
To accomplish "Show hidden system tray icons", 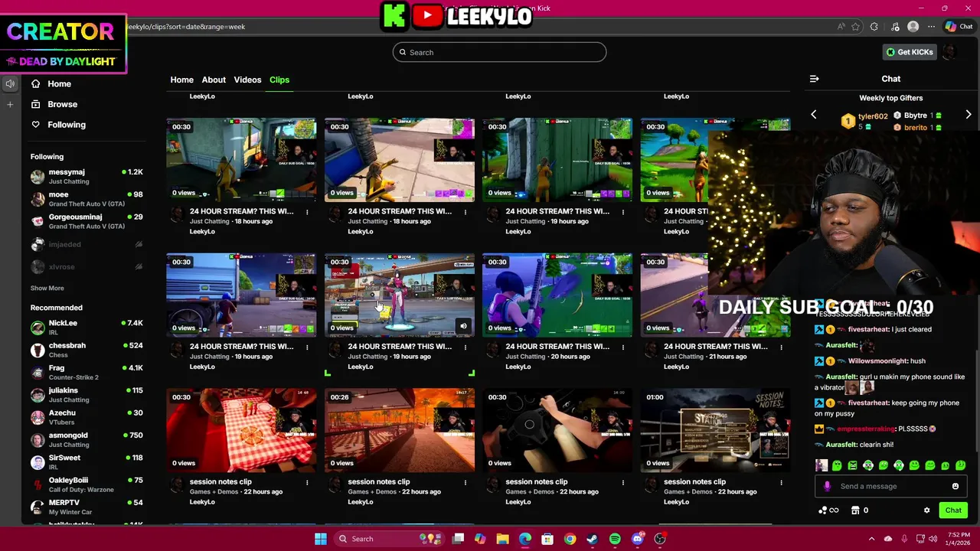I will pos(871,539).
